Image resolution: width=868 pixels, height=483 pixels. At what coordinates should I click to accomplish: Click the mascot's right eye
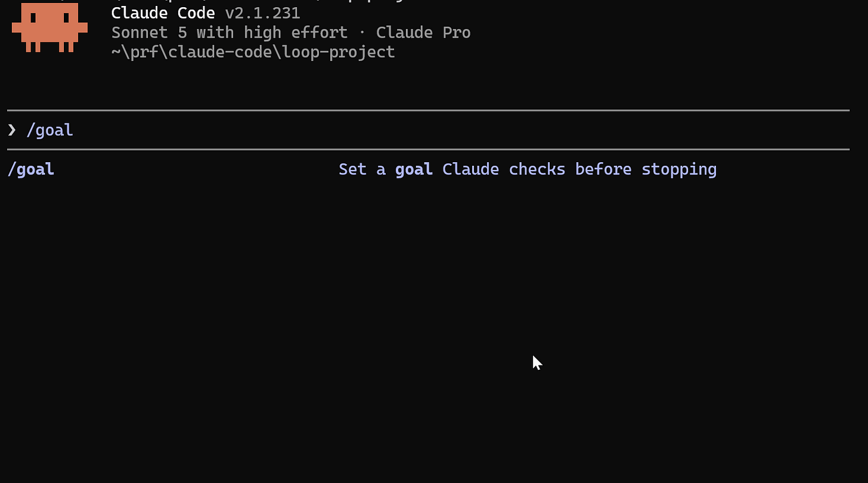coord(66,17)
